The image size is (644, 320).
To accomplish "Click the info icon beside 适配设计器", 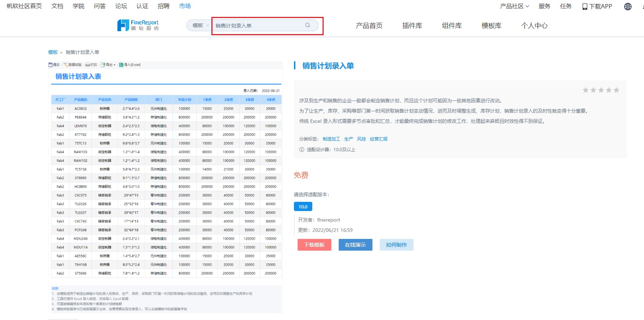I will [x=302, y=149].
